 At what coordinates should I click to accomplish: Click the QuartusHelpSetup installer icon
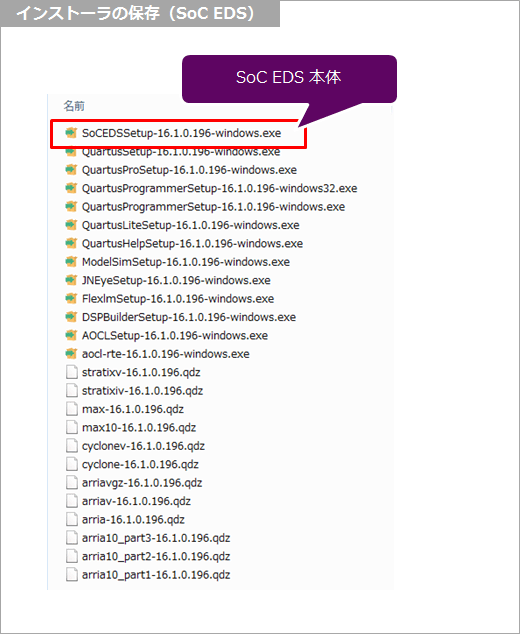pyautogui.click(x=71, y=243)
